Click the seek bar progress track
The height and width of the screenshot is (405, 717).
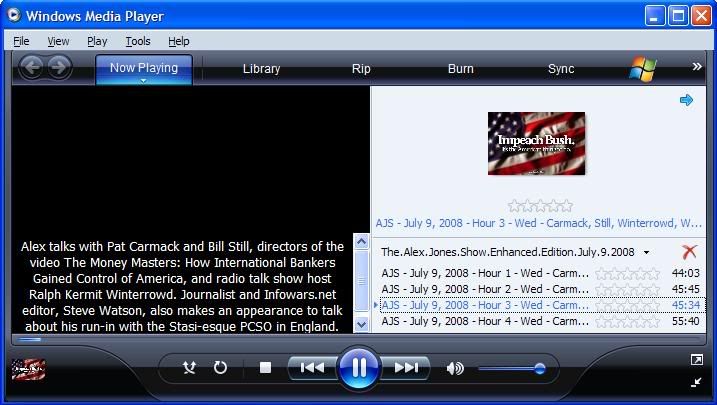(359, 340)
